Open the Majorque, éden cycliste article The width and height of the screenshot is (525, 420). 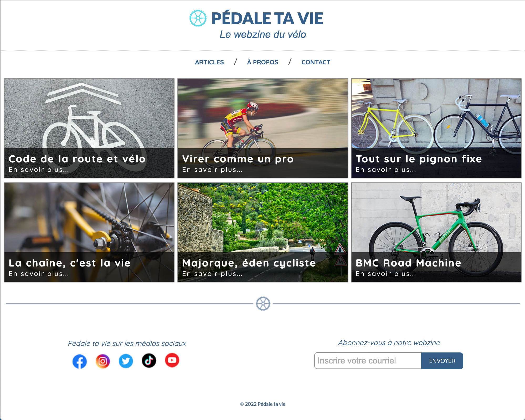[x=262, y=232]
